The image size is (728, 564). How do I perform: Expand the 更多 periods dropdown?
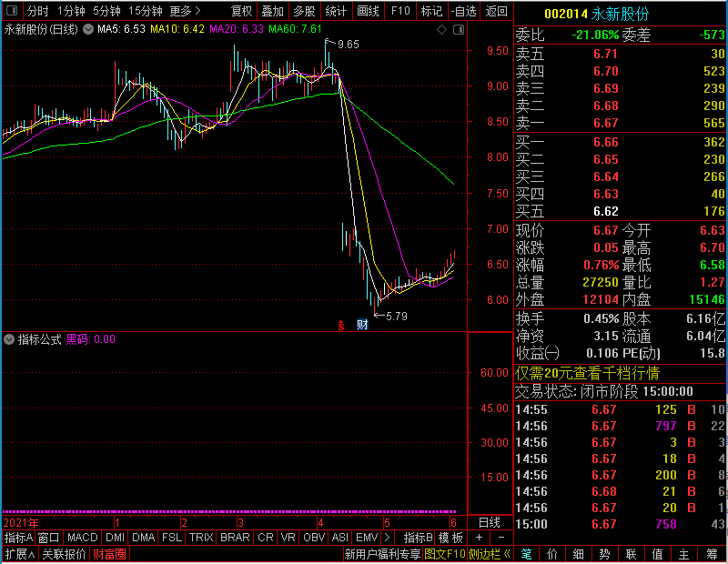(185, 11)
